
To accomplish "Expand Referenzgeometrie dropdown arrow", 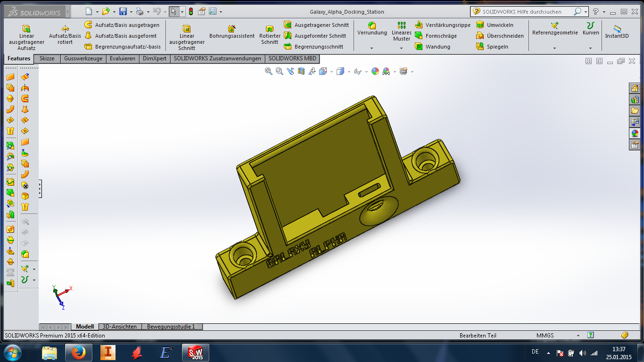I will (x=555, y=48).
